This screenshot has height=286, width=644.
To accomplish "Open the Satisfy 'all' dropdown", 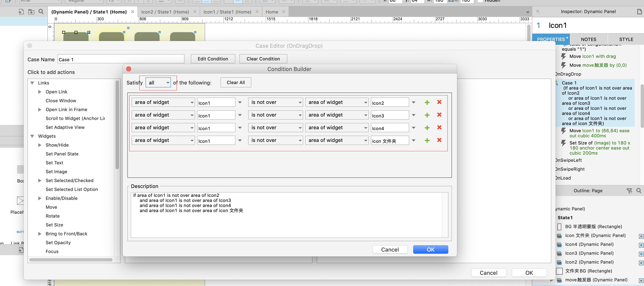I will [158, 83].
